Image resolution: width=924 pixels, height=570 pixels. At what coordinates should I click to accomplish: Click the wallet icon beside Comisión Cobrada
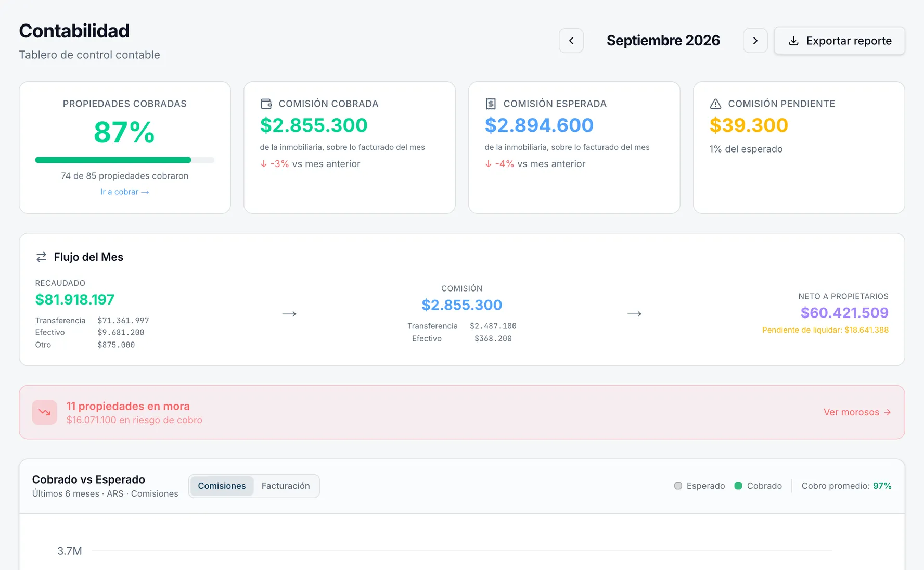(266, 104)
